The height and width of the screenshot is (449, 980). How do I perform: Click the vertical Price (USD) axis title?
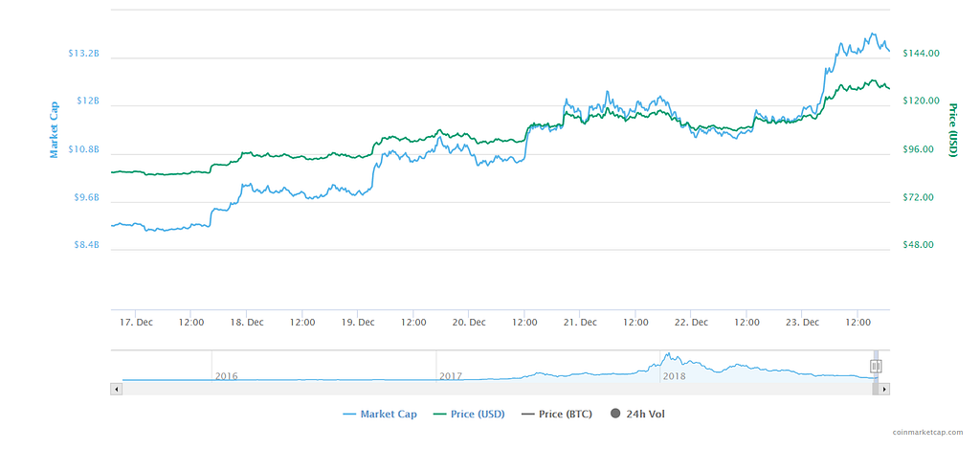tap(952, 129)
